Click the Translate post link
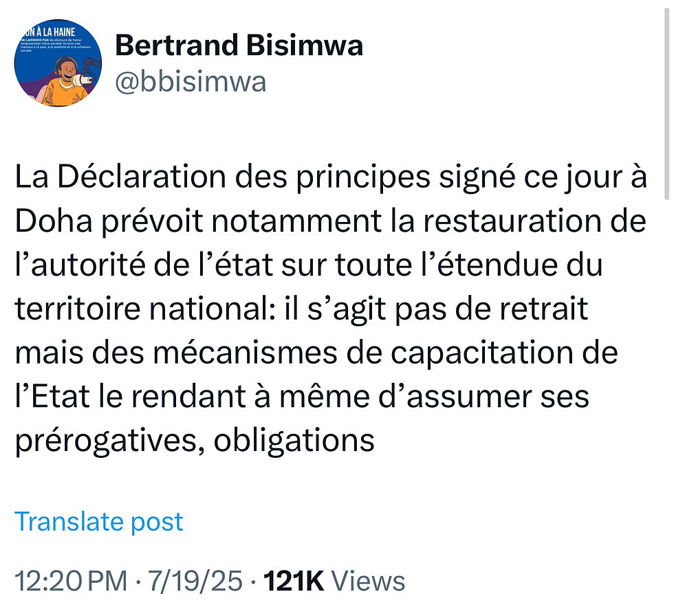This screenshot has width=674, height=616. coord(99,521)
